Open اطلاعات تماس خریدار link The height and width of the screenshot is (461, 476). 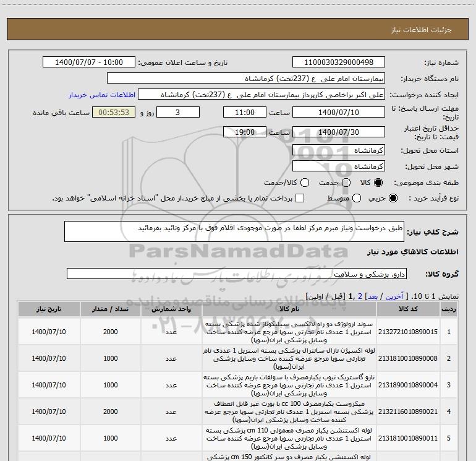(x=102, y=95)
